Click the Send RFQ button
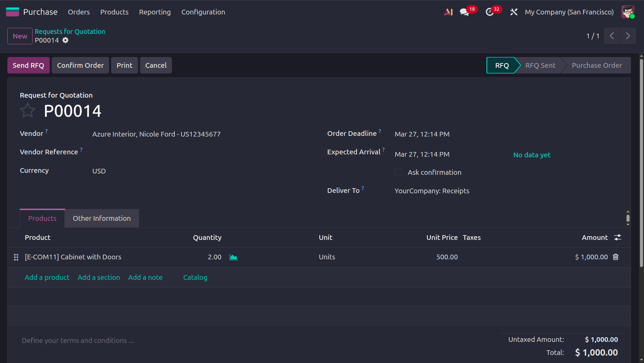This screenshot has width=644, height=363. [28, 65]
